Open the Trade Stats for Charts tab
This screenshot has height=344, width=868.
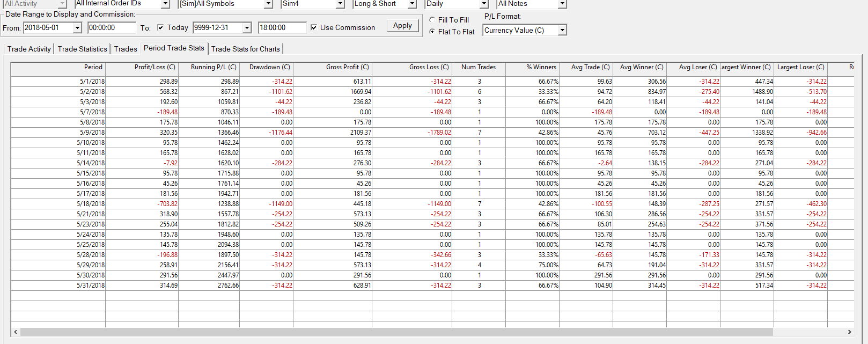[245, 49]
